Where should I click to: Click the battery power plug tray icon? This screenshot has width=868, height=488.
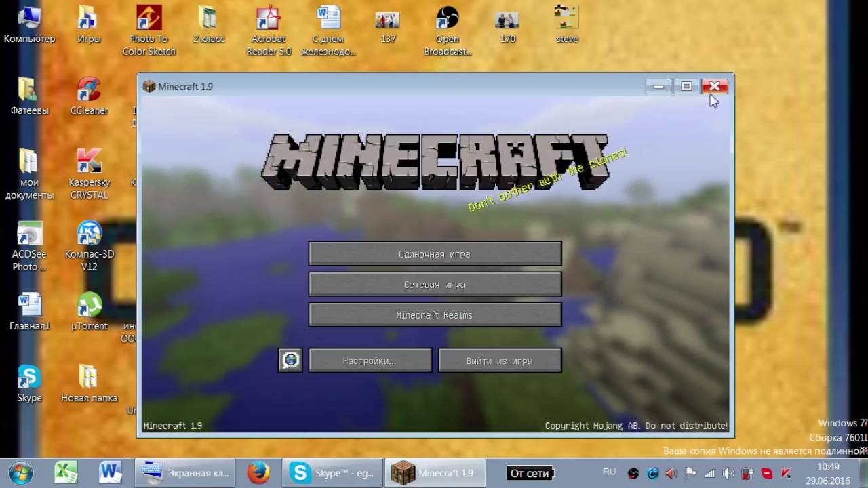pyautogui.click(x=747, y=473)
